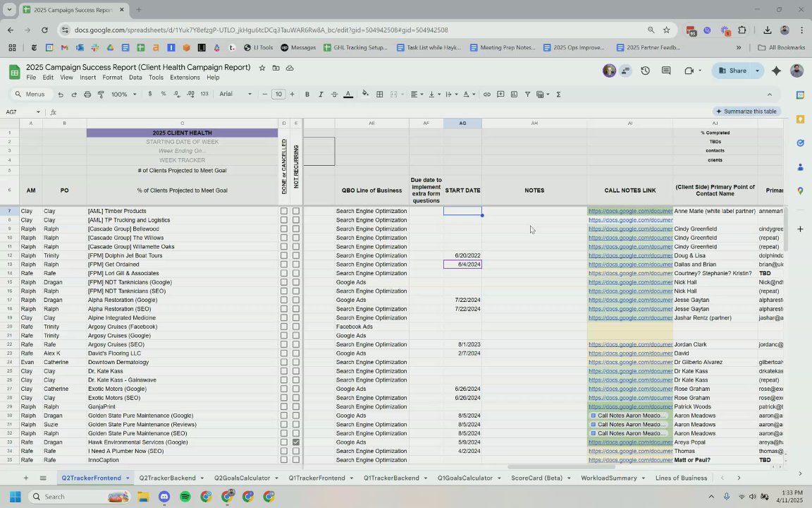Viewport: 812px width, 508px height.
Task: Open the File menu
Action: [31, 78]
